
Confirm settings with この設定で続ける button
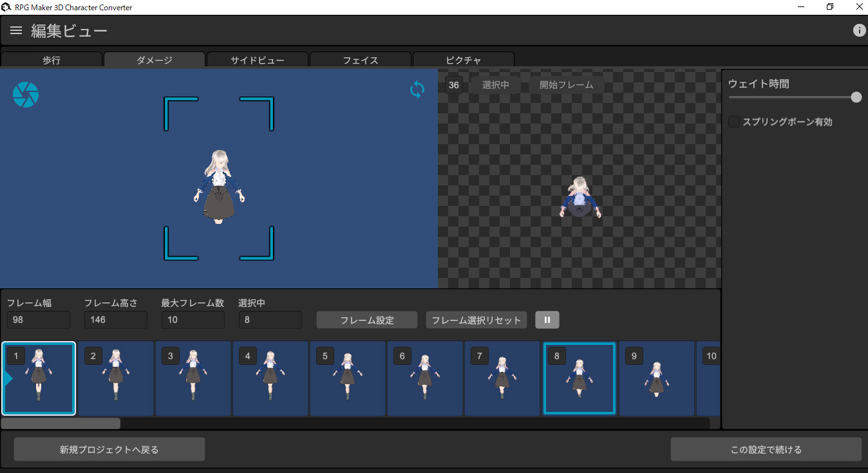pyautogui.click(x=766, y=449)
